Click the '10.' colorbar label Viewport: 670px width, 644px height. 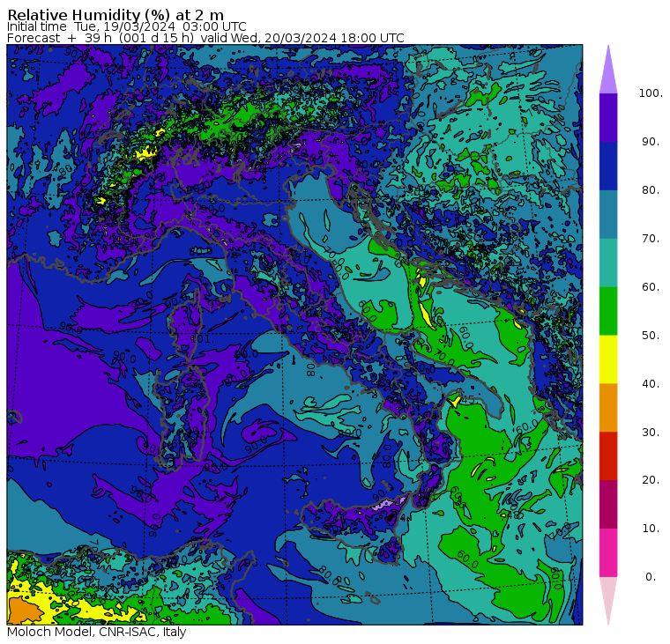(x=651, y=529)
